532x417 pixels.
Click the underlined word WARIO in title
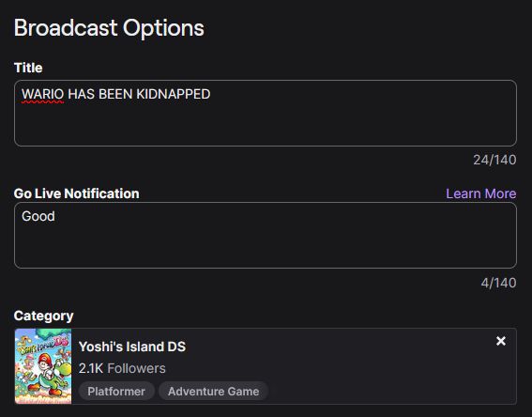tap(42, 94)
